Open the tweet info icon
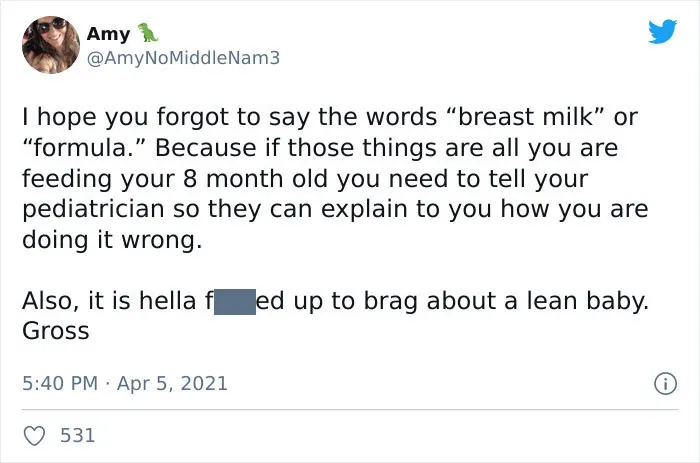The width and height of the screenshot is (700, 463). point(666,384)
